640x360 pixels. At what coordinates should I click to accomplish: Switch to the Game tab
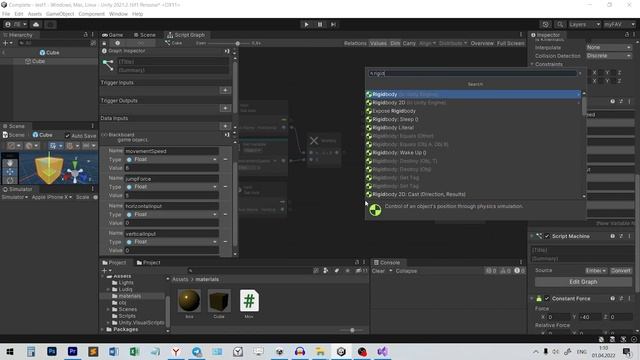[x=113, y=35]
